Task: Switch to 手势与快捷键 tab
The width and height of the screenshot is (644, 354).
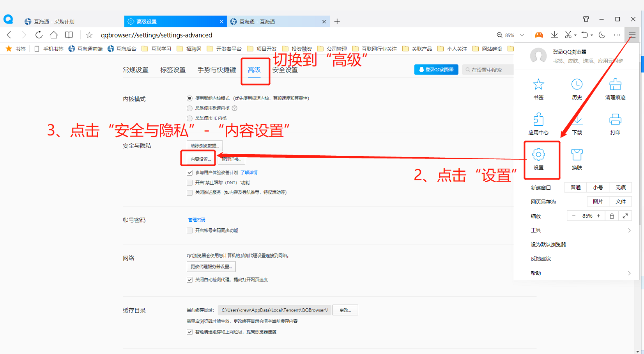Action: pos(217,70)
